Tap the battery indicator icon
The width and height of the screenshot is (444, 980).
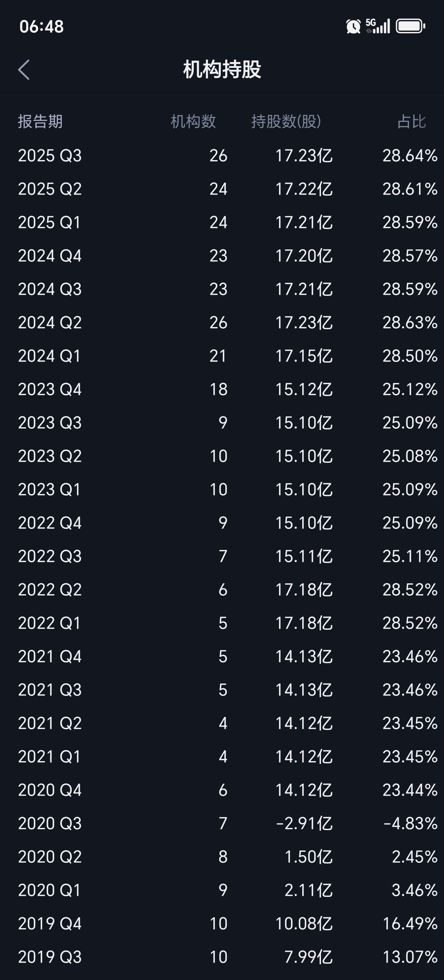(x=410, y=26)
